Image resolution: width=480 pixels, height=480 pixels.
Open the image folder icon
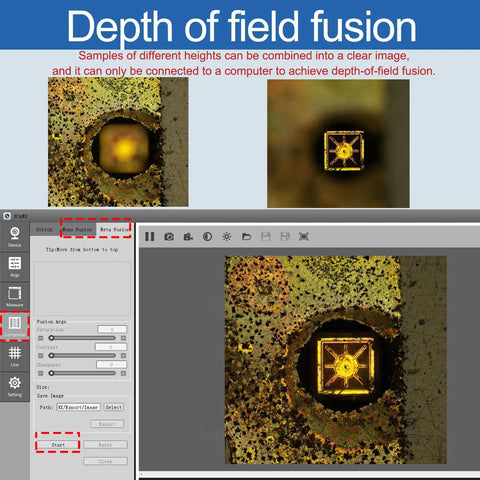(x=246, y=237)
